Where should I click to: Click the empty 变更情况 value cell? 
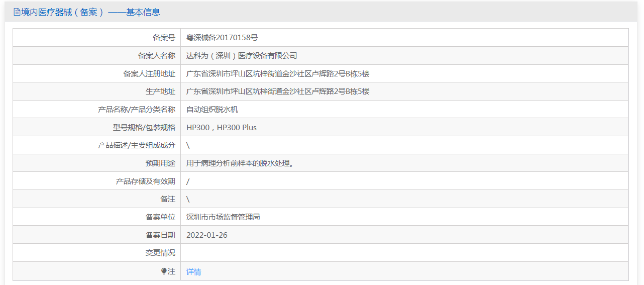click(404, 253)
